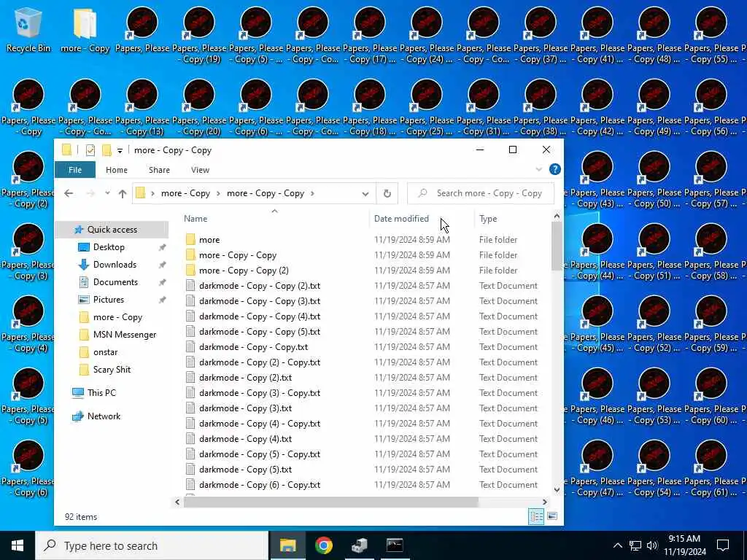Viewport: 747px width, 560px height.
Task: Open the address bar history dropdown
Action: point(365,194)
